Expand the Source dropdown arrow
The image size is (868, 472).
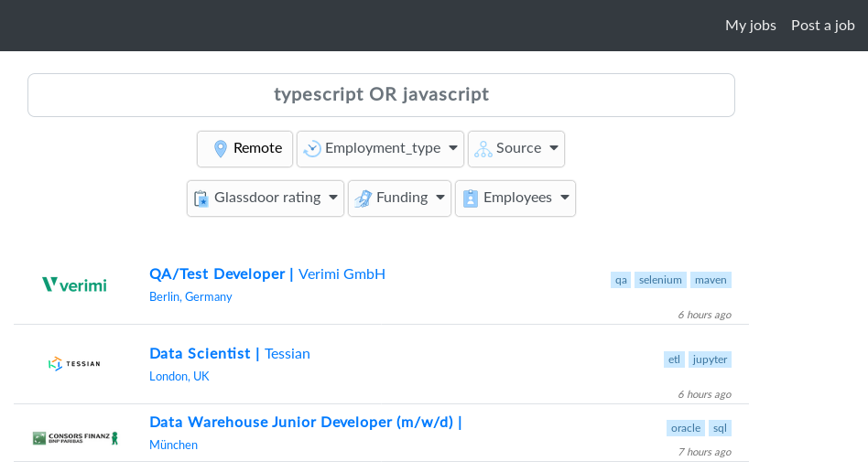point(554,149)
